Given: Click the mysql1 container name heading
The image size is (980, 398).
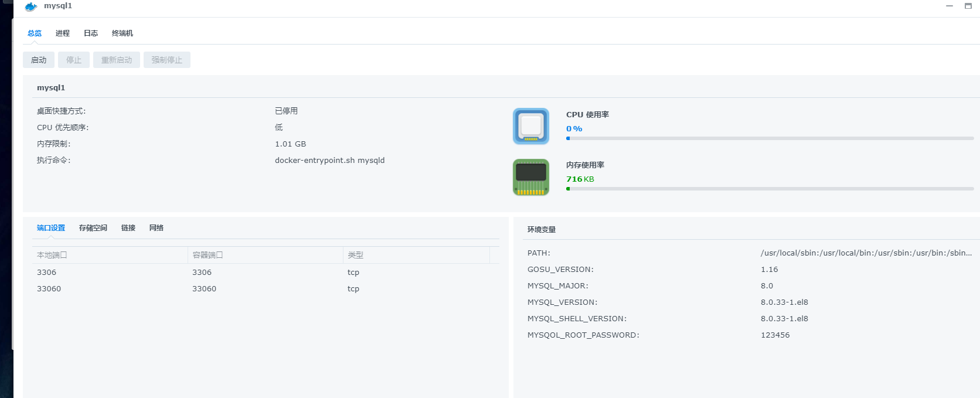Looking at the screenshot, I should pyautogui.click(x=51, y=88).
